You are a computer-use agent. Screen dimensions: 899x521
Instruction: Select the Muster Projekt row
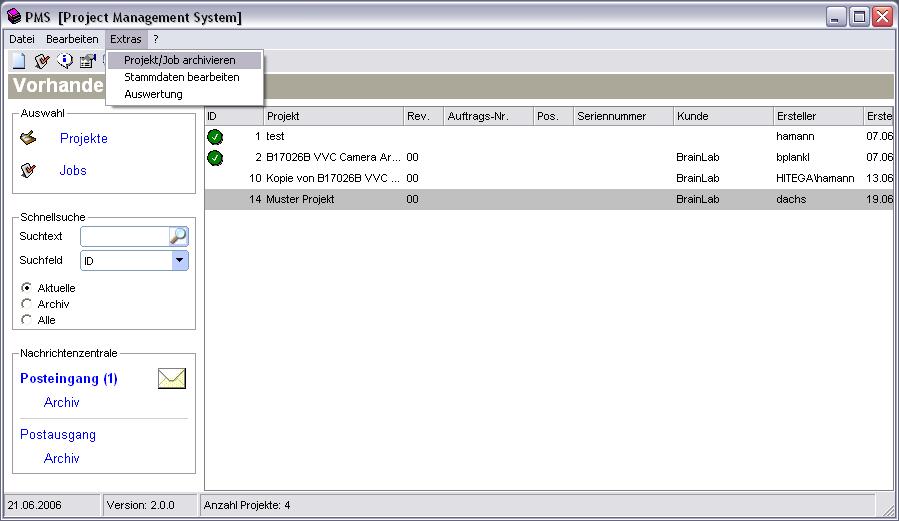pos(300,199)
